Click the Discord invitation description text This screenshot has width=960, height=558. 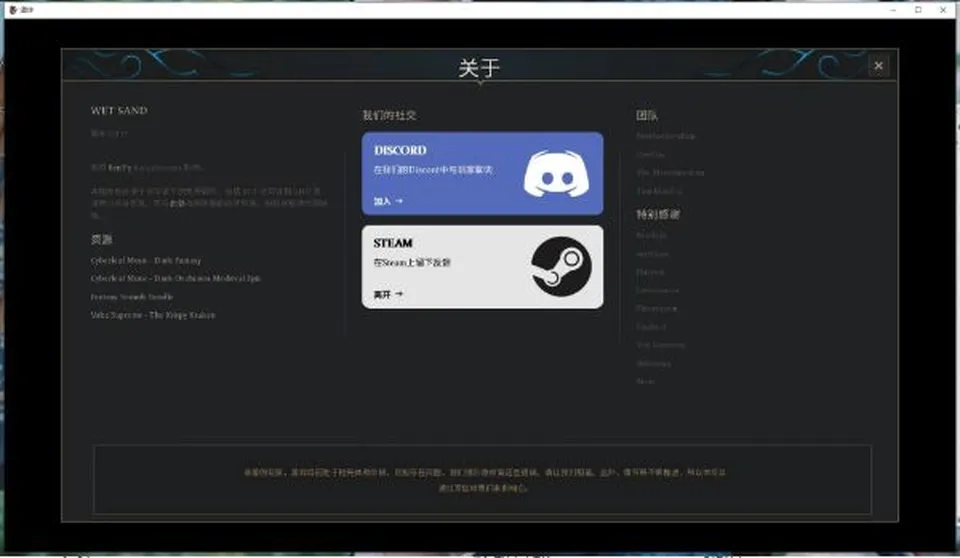[433, 170]
